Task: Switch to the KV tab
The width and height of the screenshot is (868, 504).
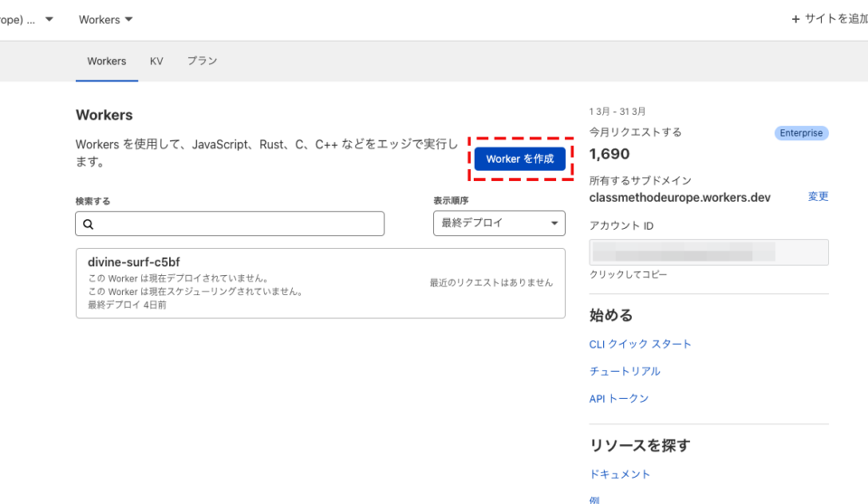Action: (x=156, y=61)
